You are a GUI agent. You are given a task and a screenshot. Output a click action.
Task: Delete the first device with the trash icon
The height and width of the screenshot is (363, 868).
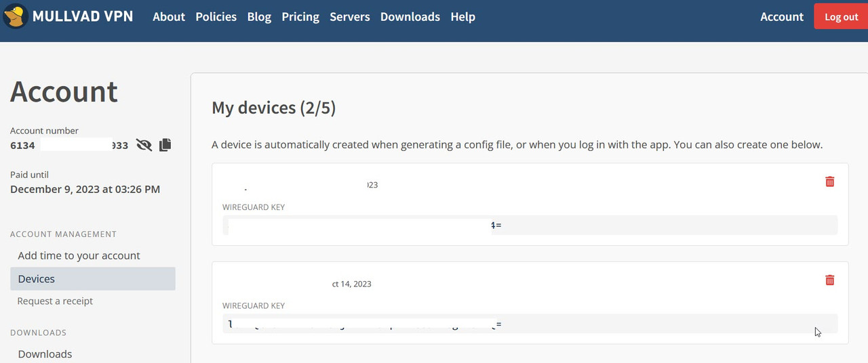[x=829, y=181]
